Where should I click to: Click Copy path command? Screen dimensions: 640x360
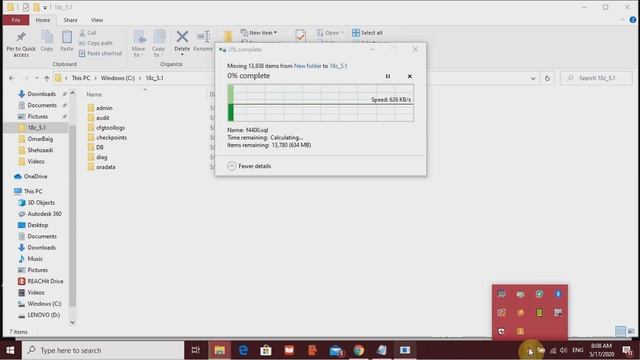click(x=96, y=43)
